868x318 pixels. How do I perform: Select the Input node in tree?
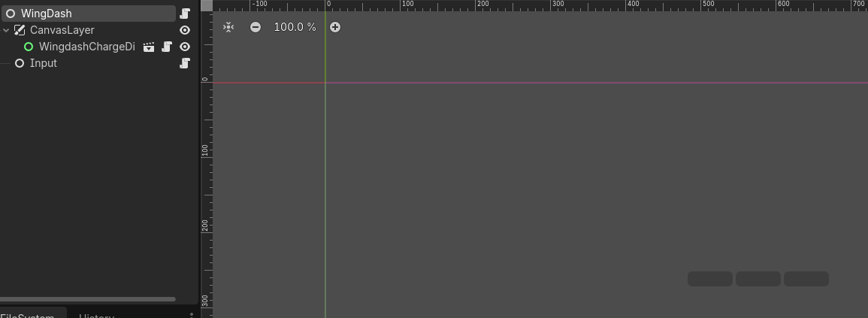point(43,63)
